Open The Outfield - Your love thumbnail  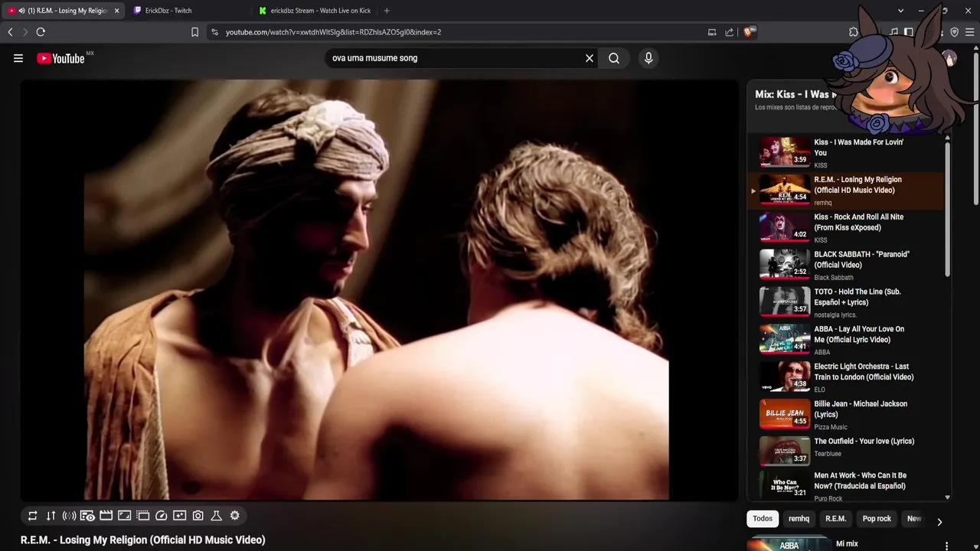point(785,452)
